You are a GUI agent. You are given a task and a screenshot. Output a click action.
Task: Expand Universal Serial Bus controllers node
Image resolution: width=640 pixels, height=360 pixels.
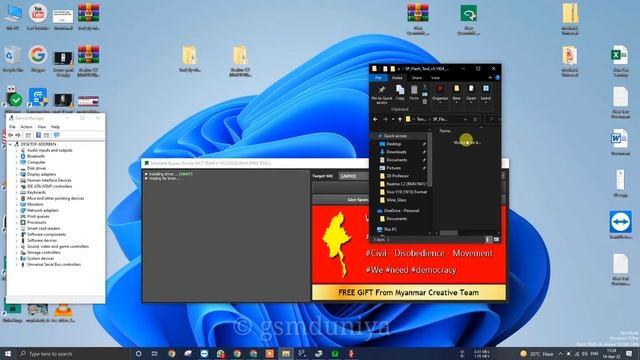[17, 264]
